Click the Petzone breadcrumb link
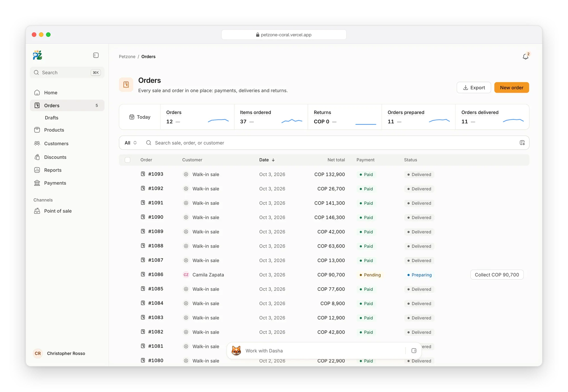The width and height of the screenshot is (568, 392). pyautogui.click(x=127, y=56)
